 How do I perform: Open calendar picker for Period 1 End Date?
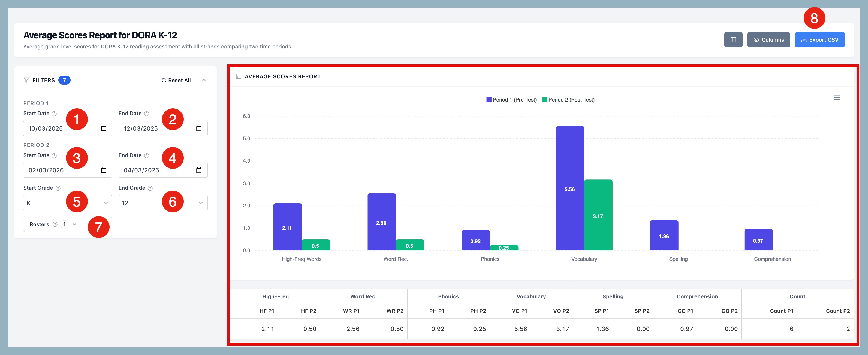[199, 128]
